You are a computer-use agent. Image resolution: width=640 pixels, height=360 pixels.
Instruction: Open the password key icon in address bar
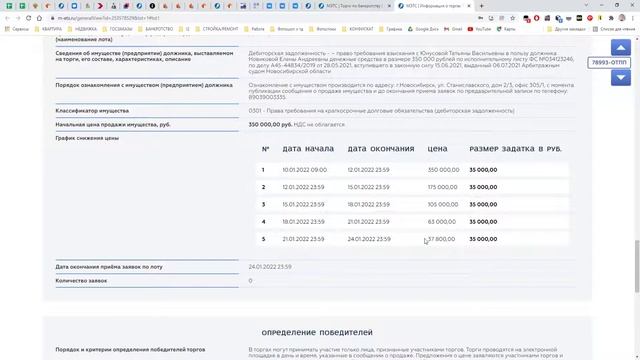point(480,18)
